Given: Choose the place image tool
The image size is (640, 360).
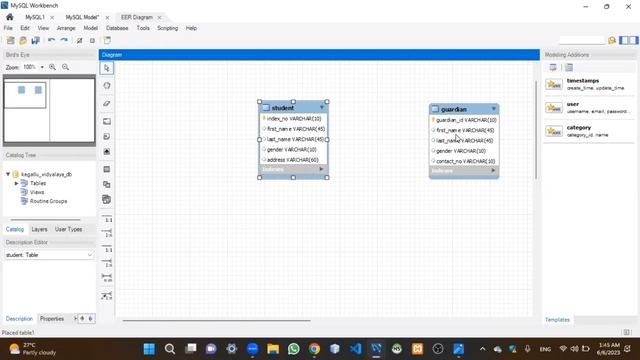Looking at the screenshot, I should 107,151.
